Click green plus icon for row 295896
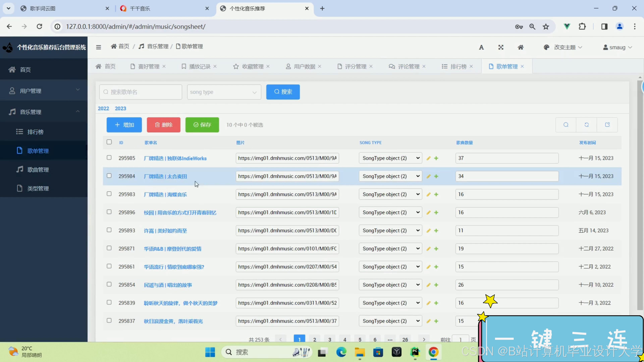The image size is (644, 362). pos(436,213)
